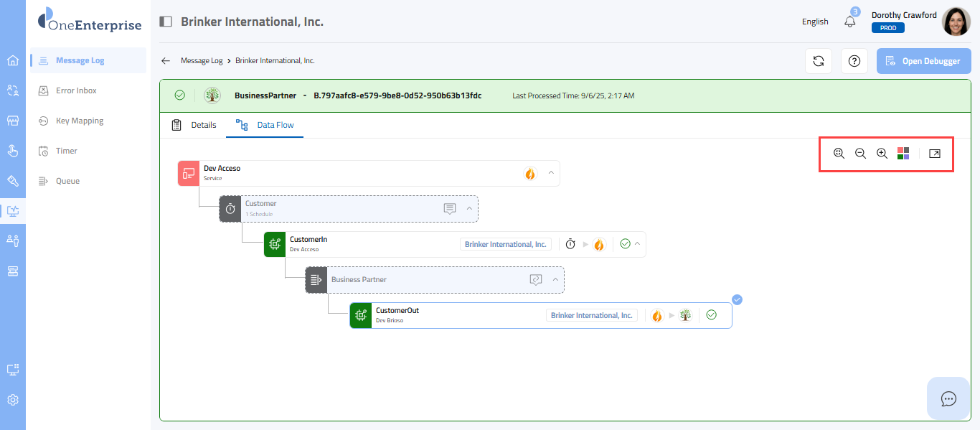Toggle the blue checkmark on CustomerOut node
Viewport: 980px width, 430px height.
click(738, 299)
